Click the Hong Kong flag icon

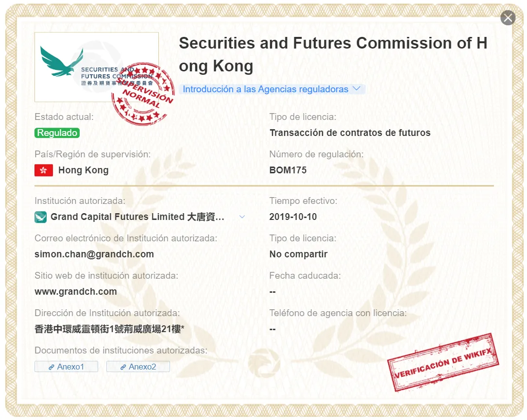44,170
